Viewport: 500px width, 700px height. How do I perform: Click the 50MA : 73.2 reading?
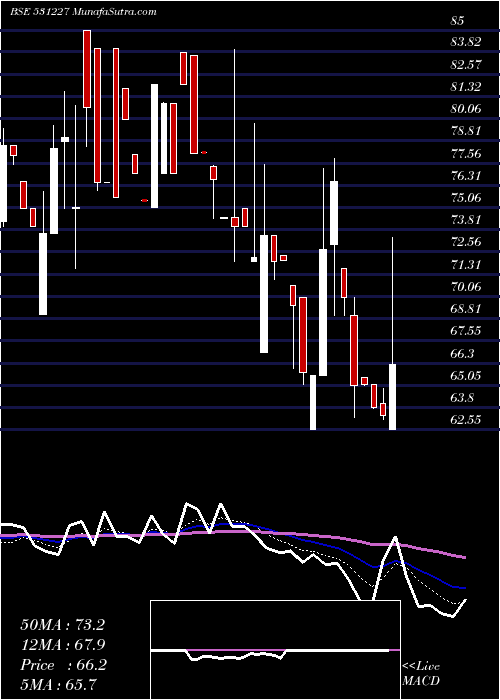62,625
